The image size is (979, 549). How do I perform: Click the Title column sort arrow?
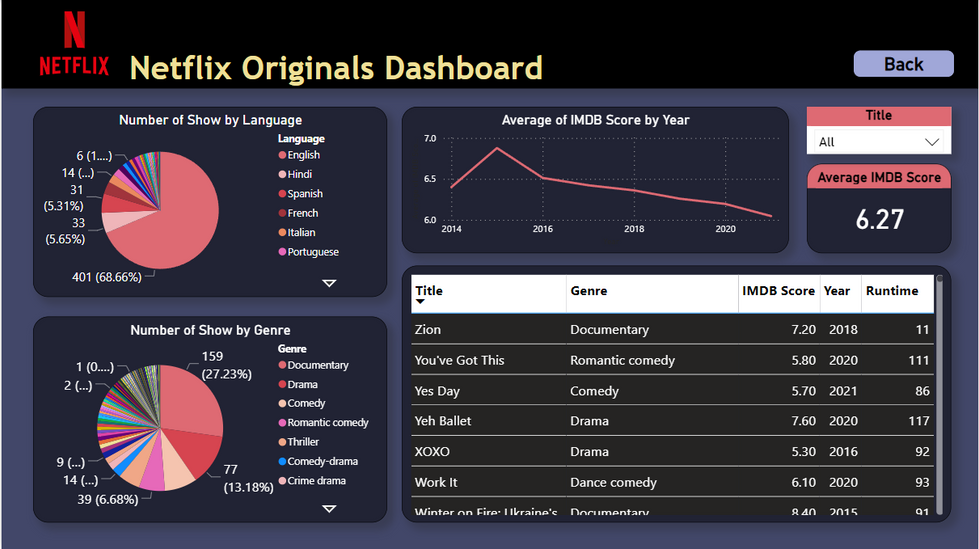[420, 302]
